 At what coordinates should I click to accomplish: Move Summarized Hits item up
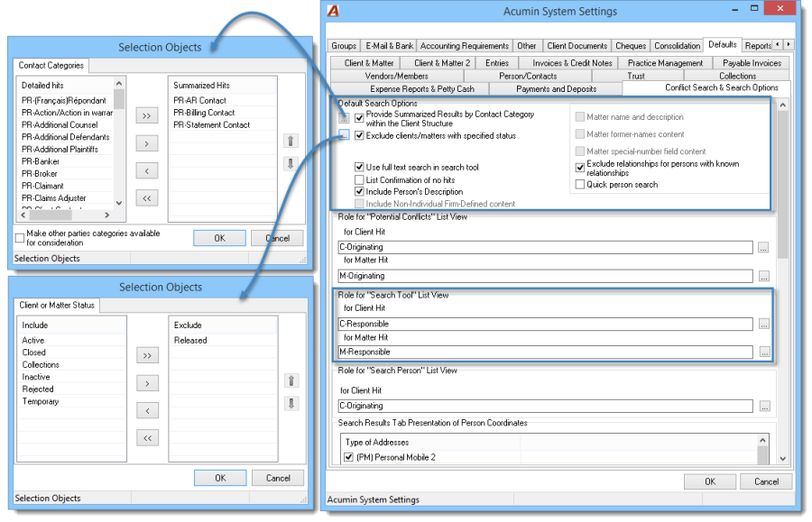tap(291, 141)
